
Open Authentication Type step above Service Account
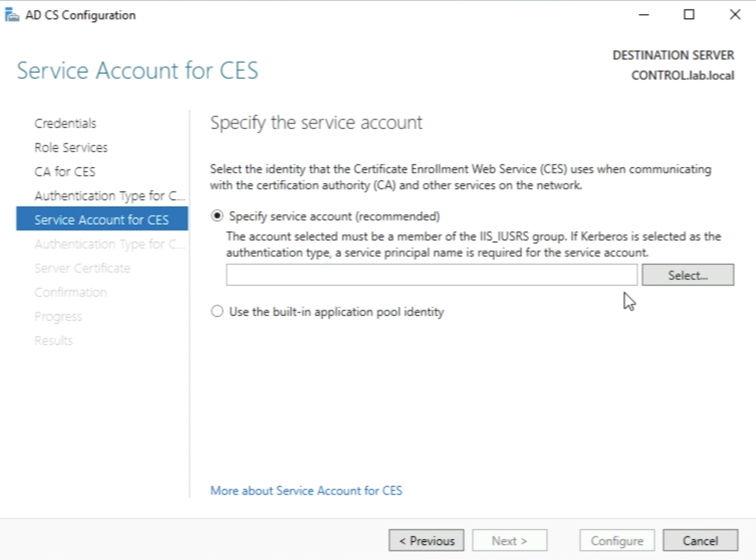coord(108,196)
